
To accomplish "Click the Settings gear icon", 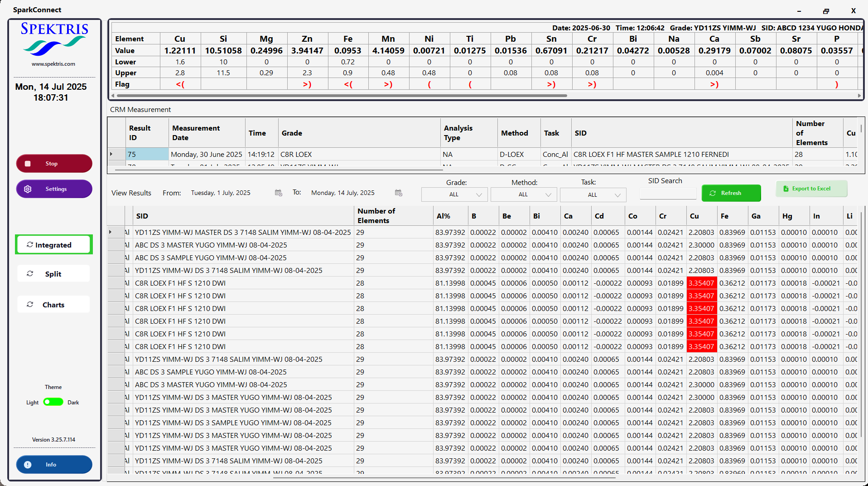I will tap(28, 189).
